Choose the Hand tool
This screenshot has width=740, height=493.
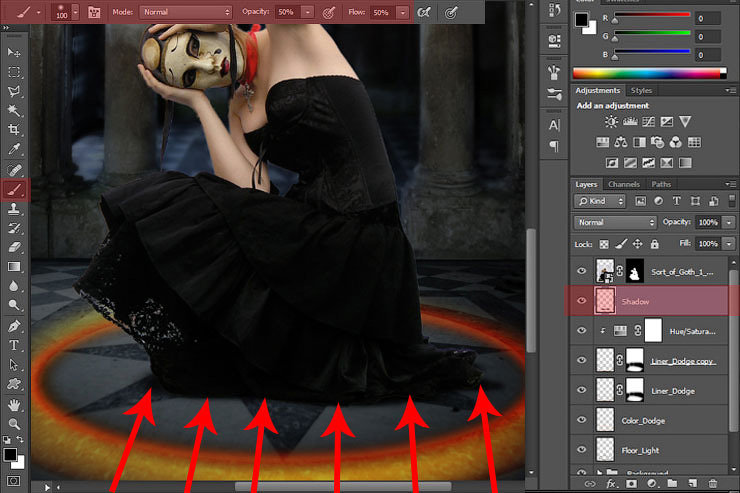(x=14, y=405)
